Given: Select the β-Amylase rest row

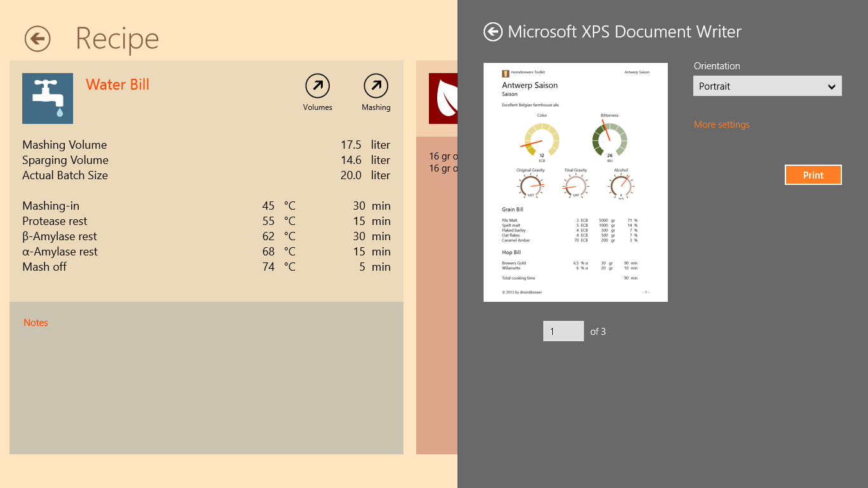Looking at the screenshot, I should click(x=206, y=236).
